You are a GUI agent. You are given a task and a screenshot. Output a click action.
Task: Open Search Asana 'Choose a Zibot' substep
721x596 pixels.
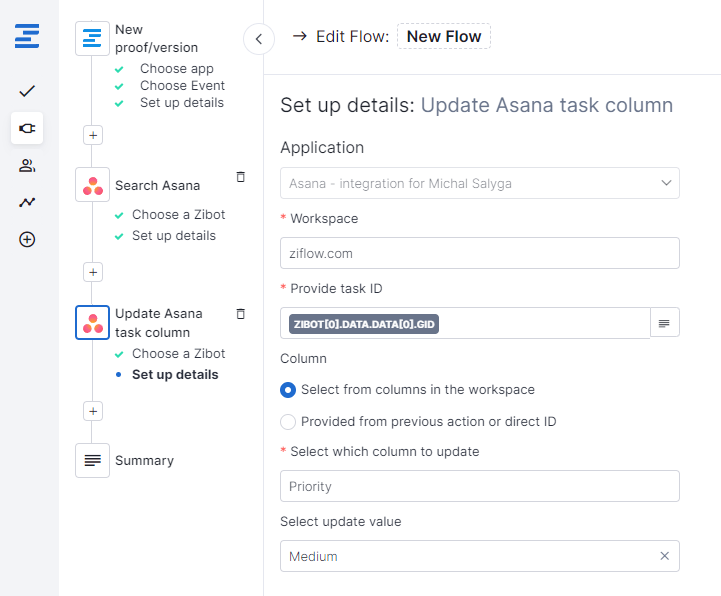[178, 215]
